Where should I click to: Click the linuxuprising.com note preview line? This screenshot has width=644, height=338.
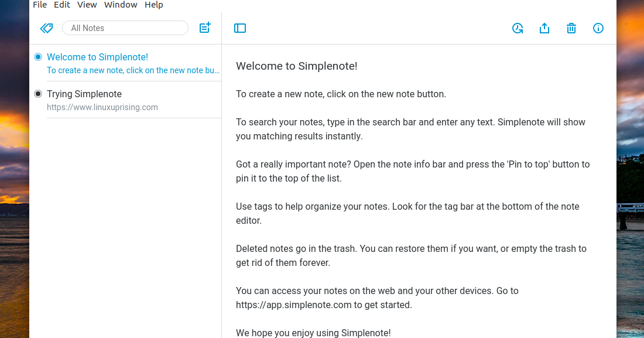pos(102,107)
